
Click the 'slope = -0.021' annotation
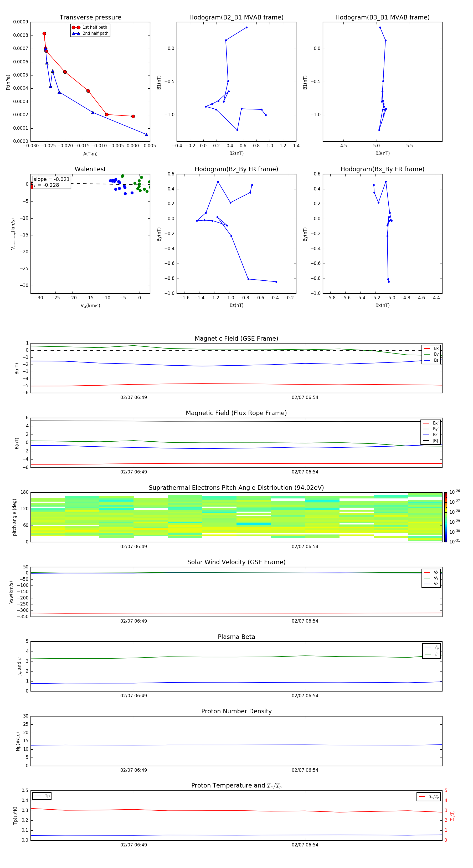[x=52, y=179]
